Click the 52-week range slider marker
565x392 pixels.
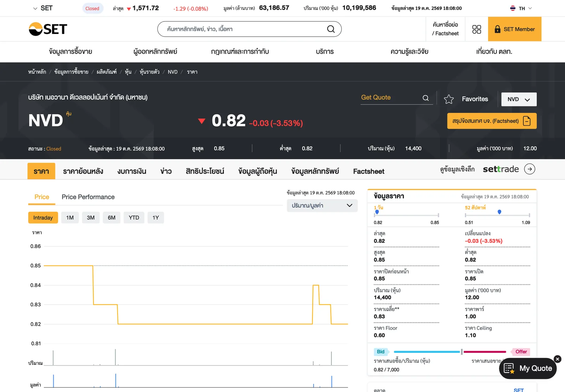pos(499,212)
